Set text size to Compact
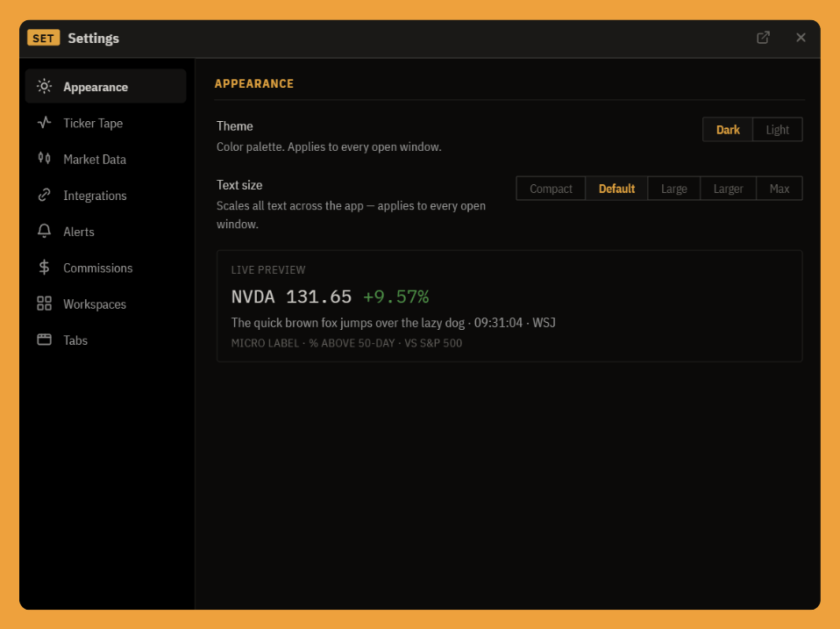This screenshot has width=840, height=629. (551, 189)
